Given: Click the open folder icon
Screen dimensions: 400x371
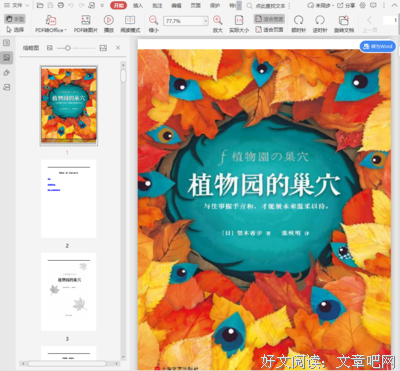Looking at the screenshot, I should point(40,5).
